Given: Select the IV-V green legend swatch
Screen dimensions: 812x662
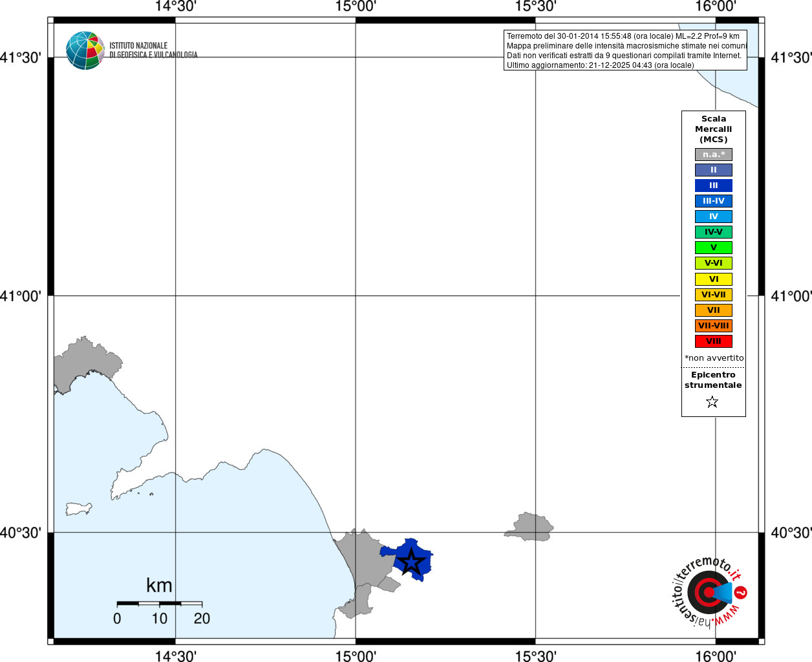Looking at the screenshot, I should click(x=714, y=232).
